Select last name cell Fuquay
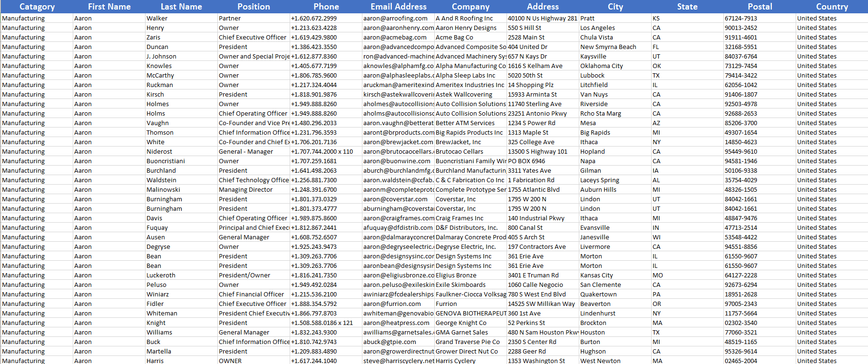Viewport: 868px width, 364px height. pyautogui.click(x=181, y=227)
